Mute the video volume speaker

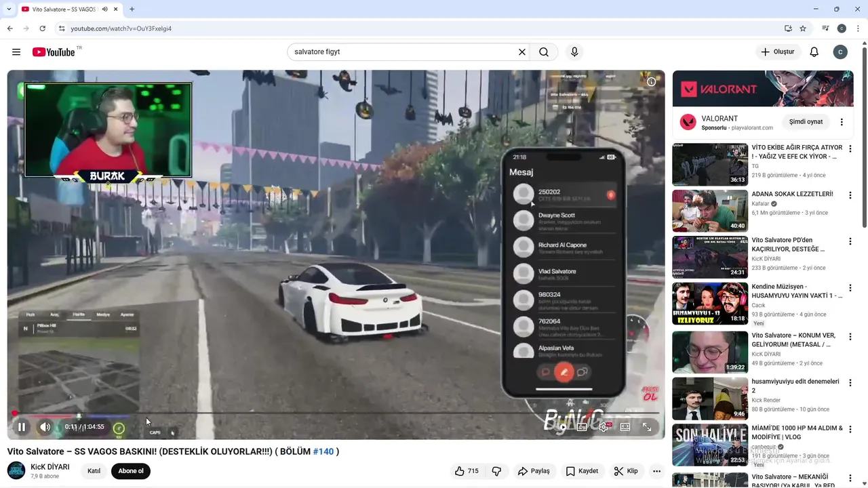(x=45, y=427)
